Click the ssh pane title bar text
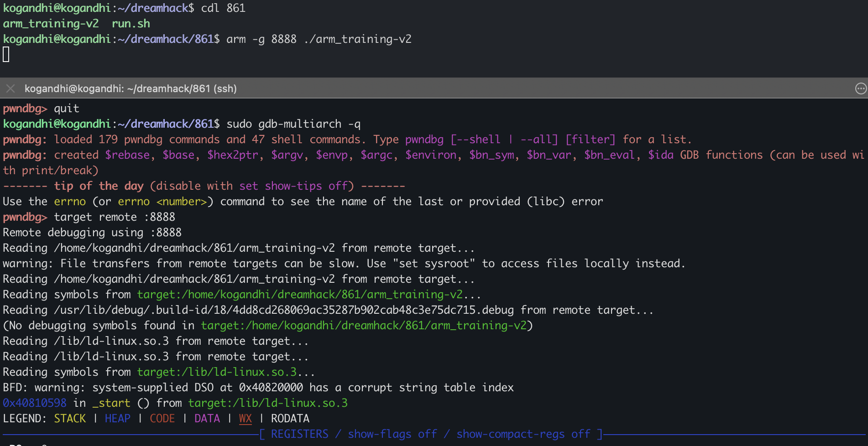The width and height of the screenshot is (868, 446). 131,88
